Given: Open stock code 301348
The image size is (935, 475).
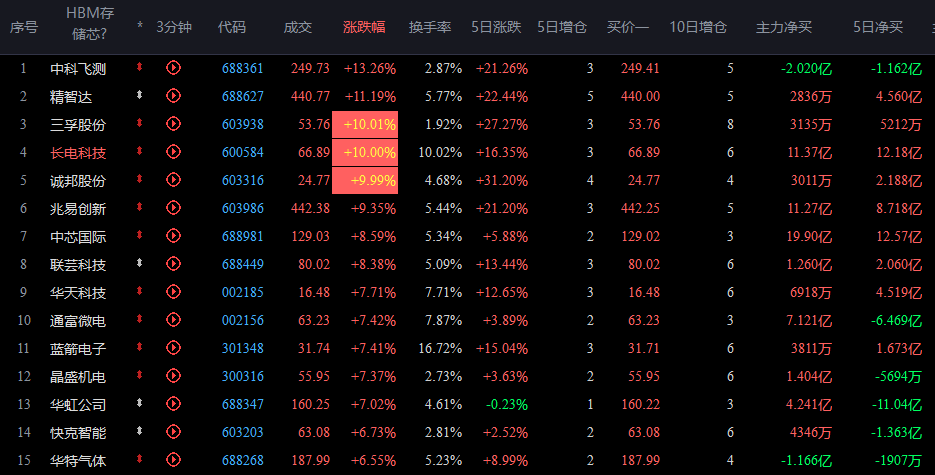Looking at the screenshot, I should point(243,349).
